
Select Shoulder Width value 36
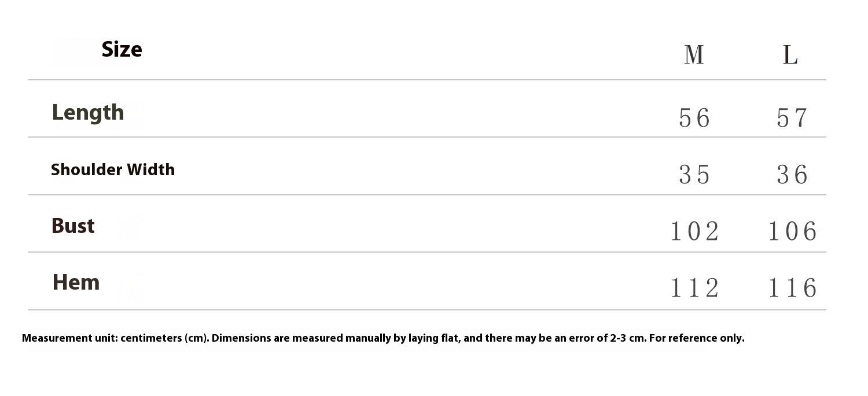792,175
